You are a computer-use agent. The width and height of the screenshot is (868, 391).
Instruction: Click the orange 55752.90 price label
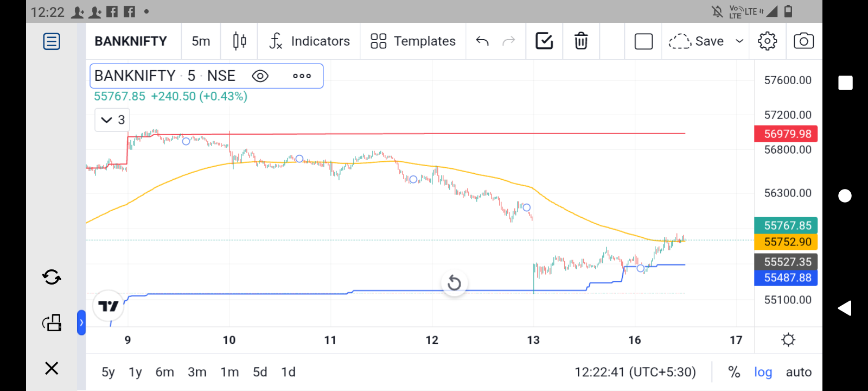point(786,242)
